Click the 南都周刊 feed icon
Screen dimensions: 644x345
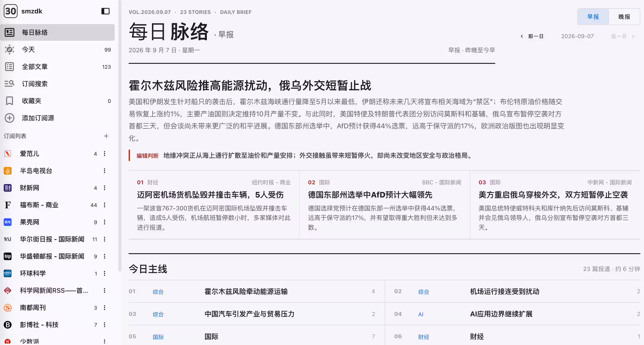click(x=8, y=308)
